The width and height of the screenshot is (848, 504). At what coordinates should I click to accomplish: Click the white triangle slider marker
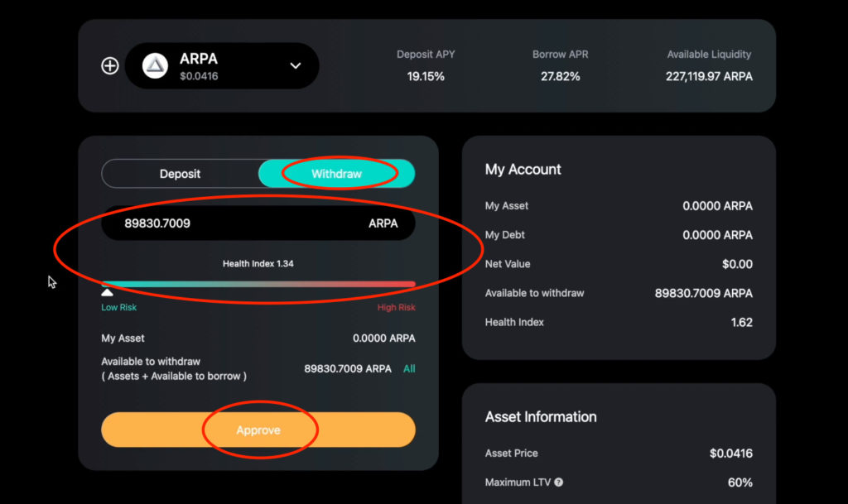[x=107, y=292]
